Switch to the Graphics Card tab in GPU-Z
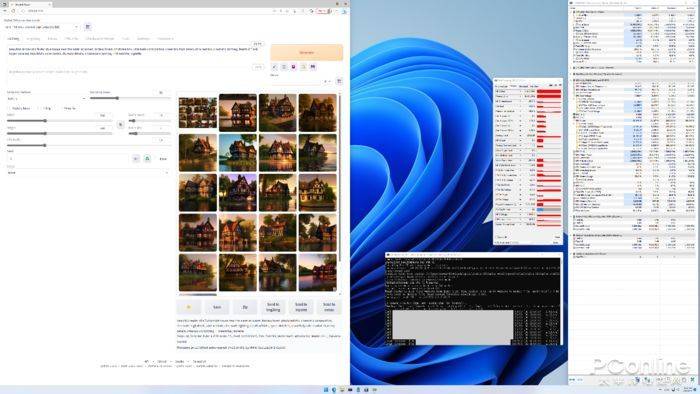 click(502, 86)
